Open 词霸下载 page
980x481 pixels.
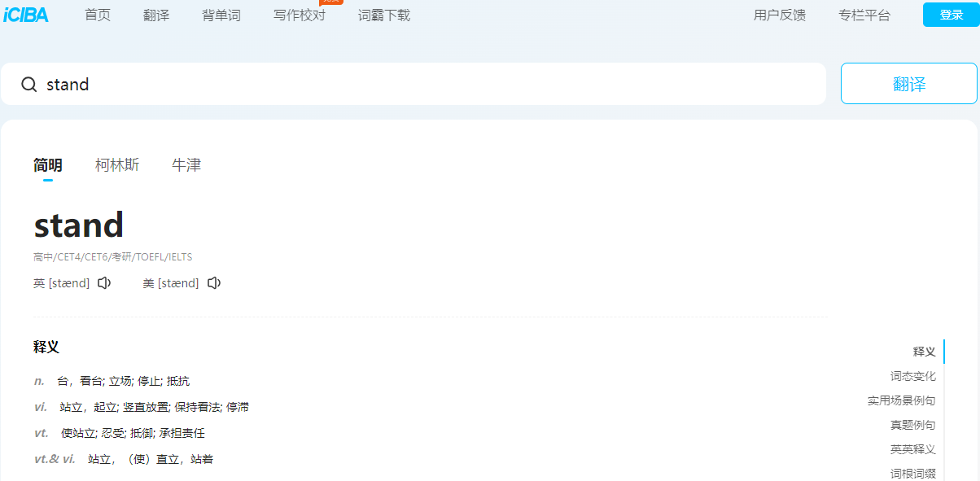click(x=384, y=15)
